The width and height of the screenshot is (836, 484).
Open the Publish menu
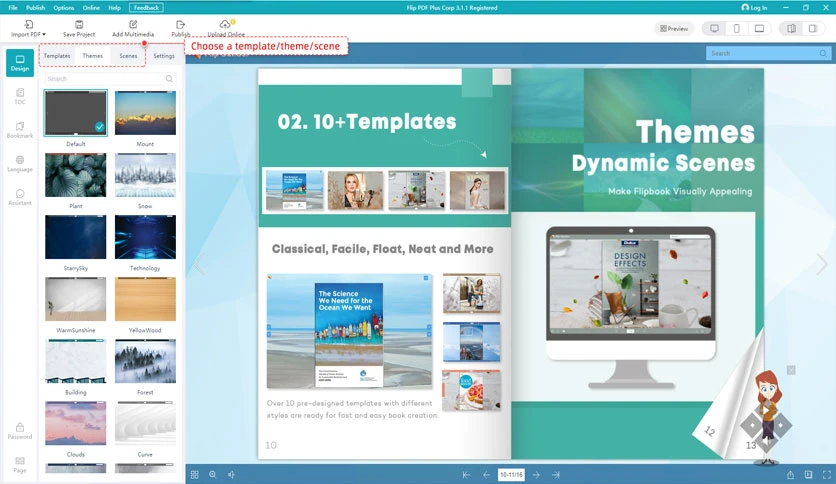click(36, 7)
